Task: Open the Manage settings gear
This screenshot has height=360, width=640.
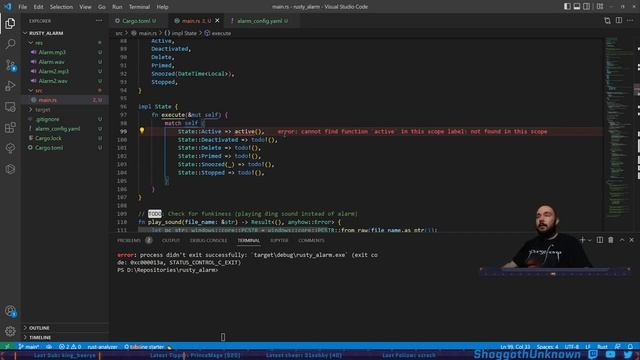Action: [10, 331]
